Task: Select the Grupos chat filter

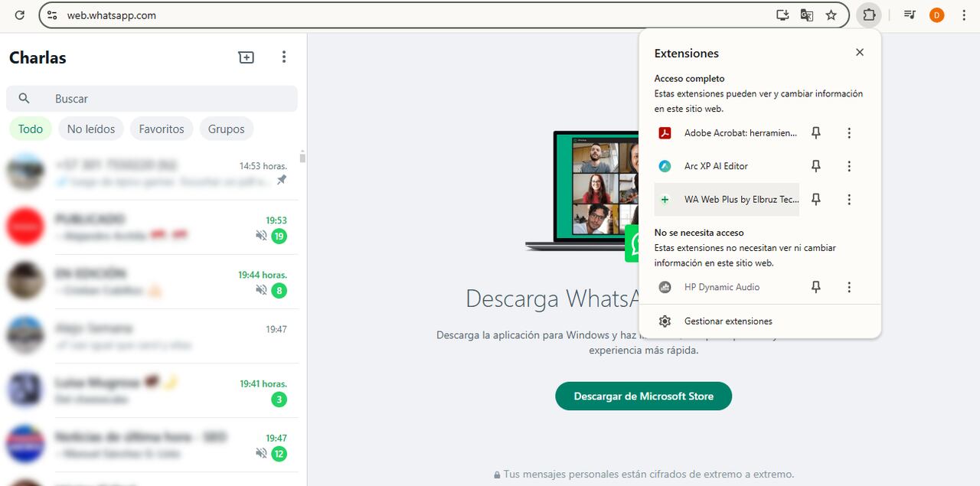Action: click(x=226, y=129)
